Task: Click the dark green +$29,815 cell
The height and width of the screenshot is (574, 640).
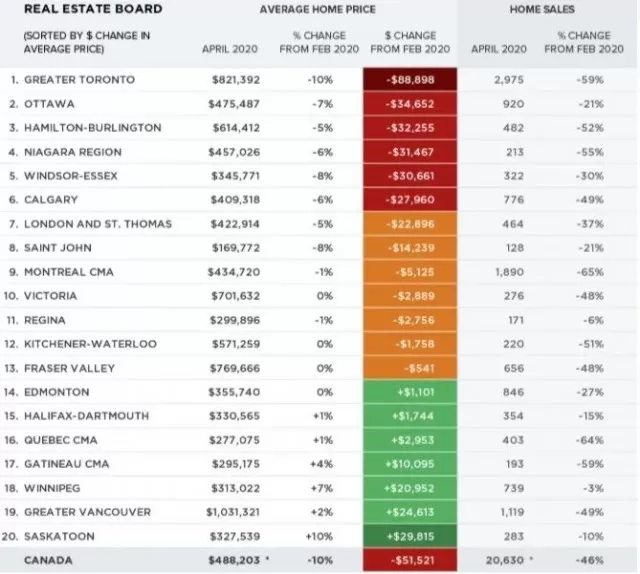Action: tap(410, 536)
